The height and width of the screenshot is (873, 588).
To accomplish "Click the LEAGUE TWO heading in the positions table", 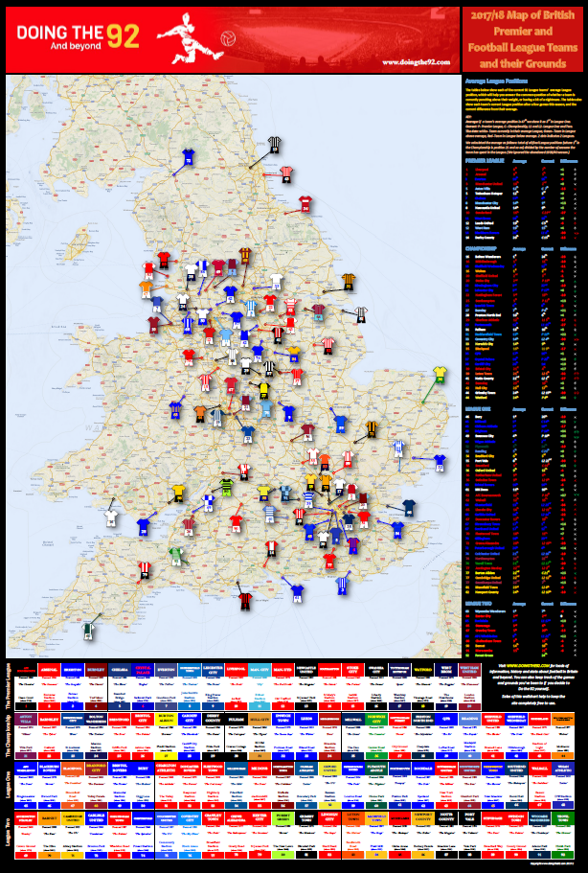I will click(478, 604).
